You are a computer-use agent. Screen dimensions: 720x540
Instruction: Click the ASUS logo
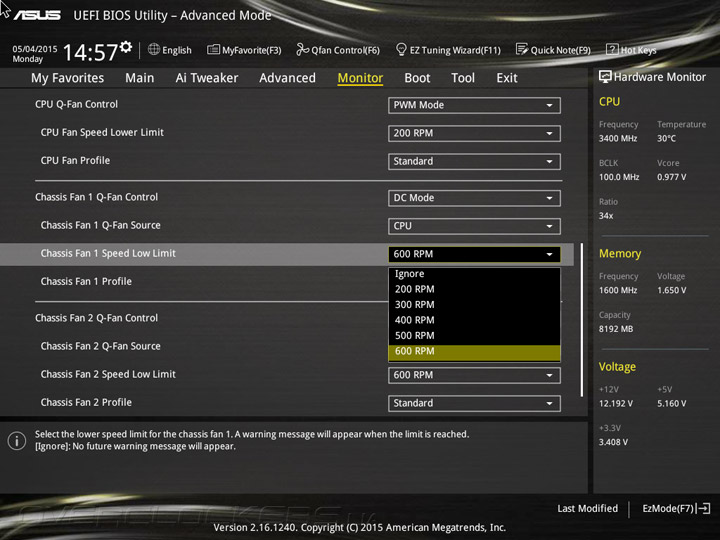point(37,15)
